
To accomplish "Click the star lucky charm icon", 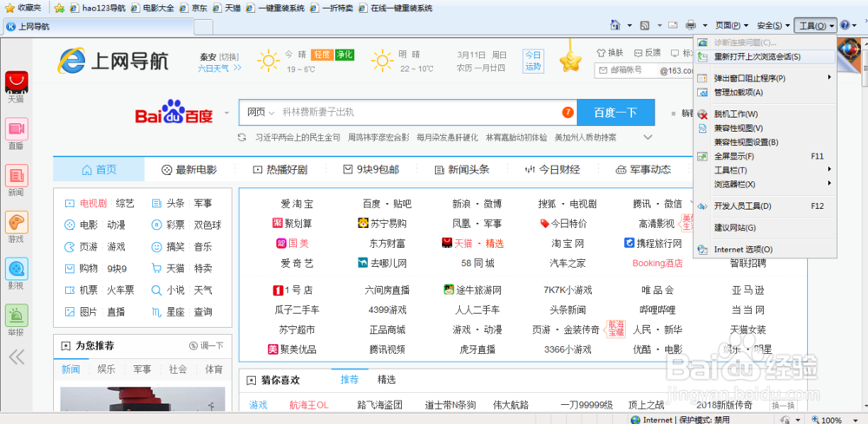I will point(570,60).
